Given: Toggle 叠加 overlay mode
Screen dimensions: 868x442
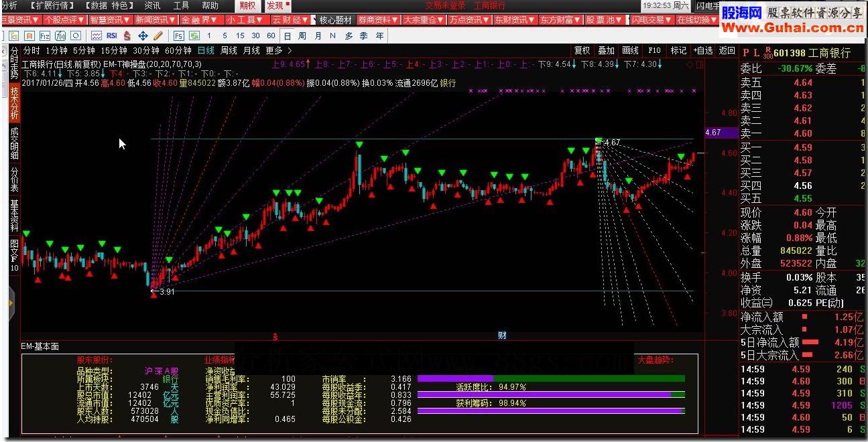Looking at the screenshot, I should [606, 51].
